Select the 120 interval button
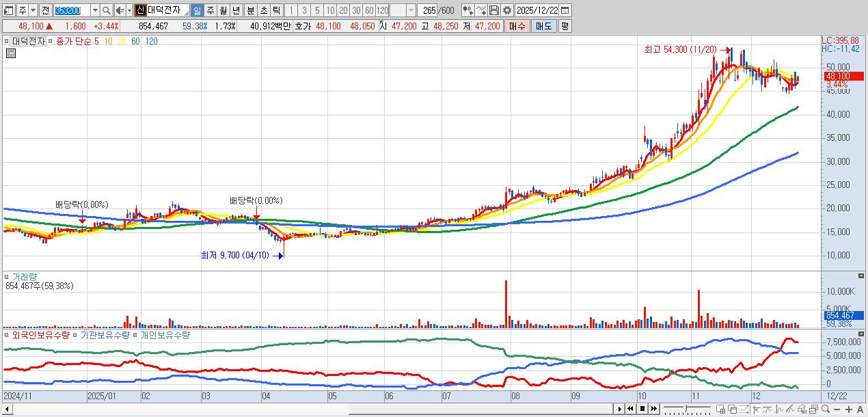Viewport: 868px width, 417px height. coord(381,10)
